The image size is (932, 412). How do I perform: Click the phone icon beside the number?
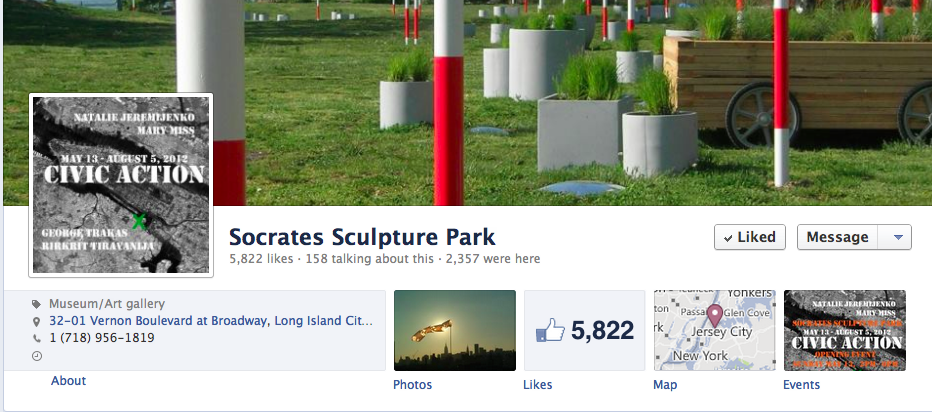coord(37,338)
